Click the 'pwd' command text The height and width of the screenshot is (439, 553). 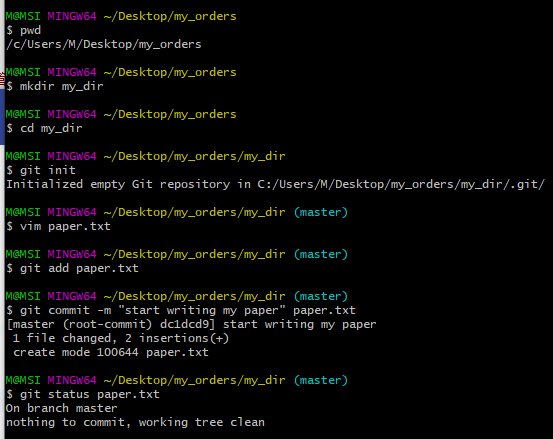tap(30, 31)
